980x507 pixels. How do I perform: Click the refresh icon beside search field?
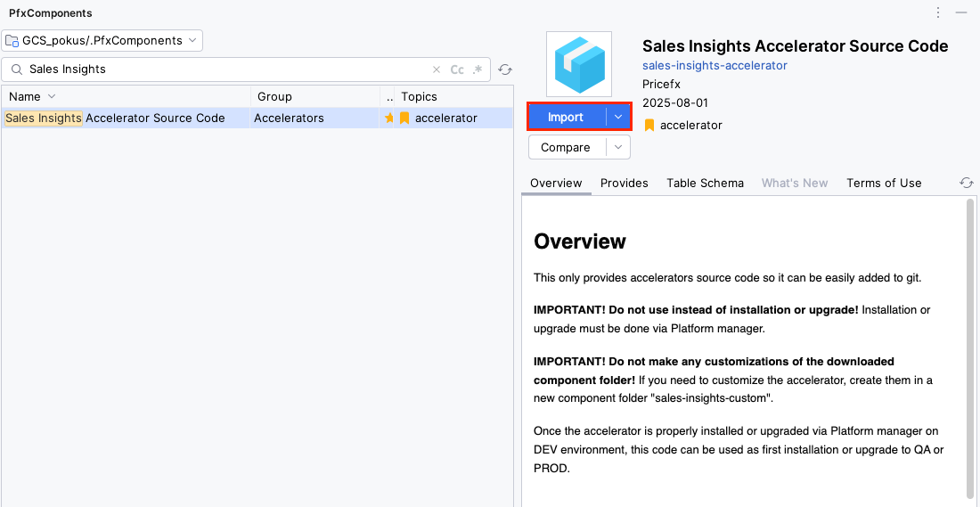pos(505,70)
